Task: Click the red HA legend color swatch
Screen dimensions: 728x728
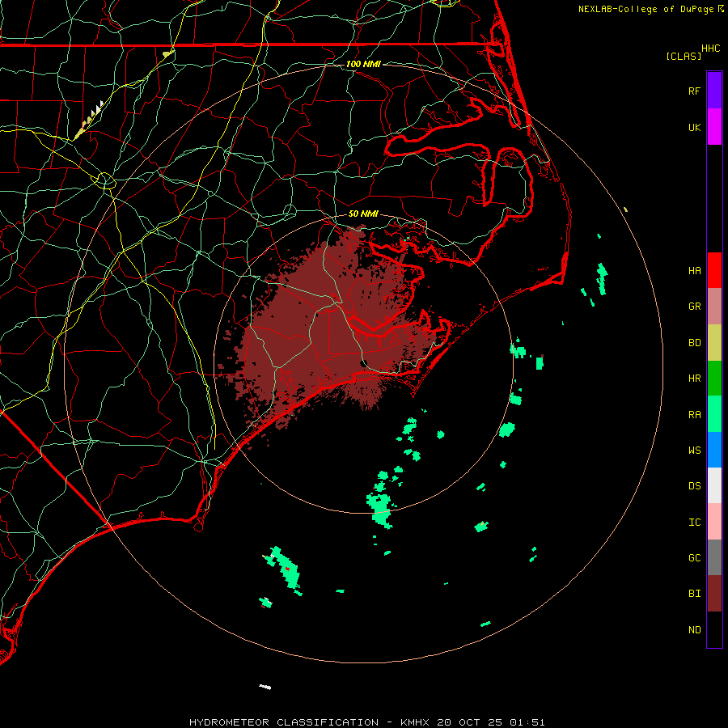Action: (714, 270)
